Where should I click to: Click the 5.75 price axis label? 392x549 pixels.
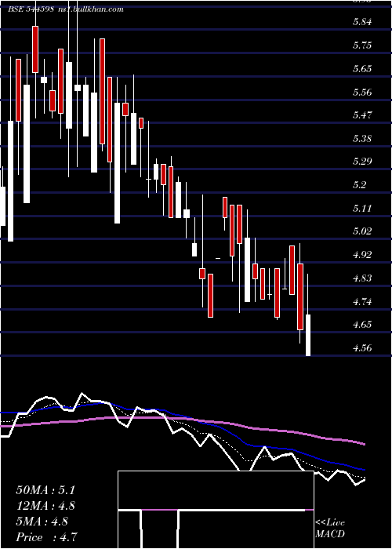[362, 45]
